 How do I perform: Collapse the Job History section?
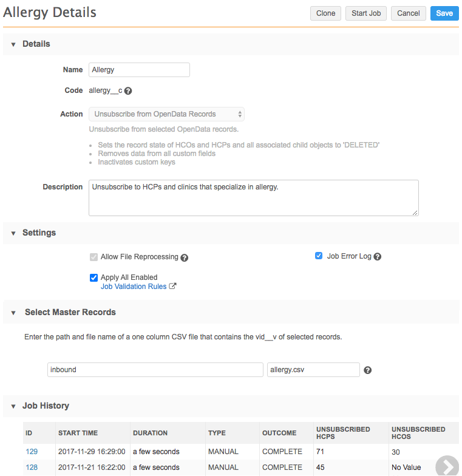click(x=13, y=406)
